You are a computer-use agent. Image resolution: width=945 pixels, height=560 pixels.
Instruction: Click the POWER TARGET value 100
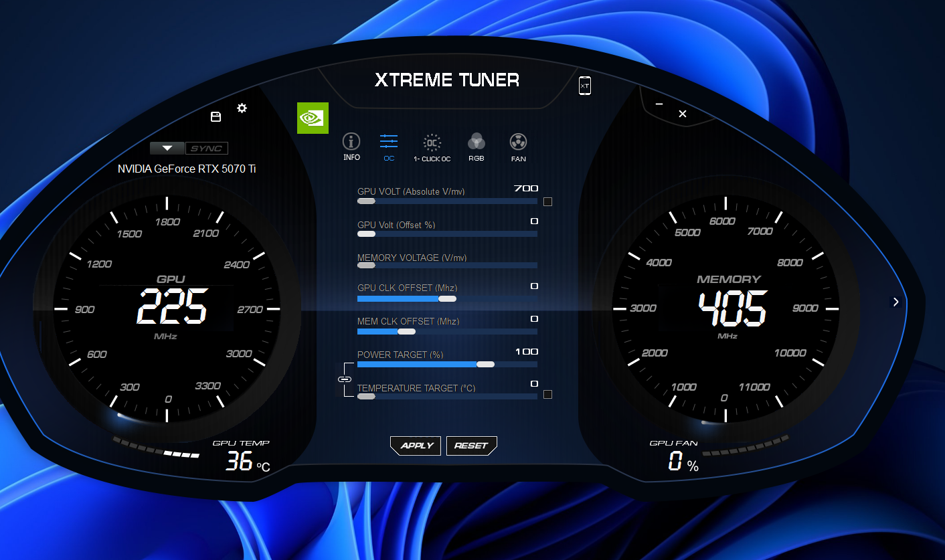(527, 352)
